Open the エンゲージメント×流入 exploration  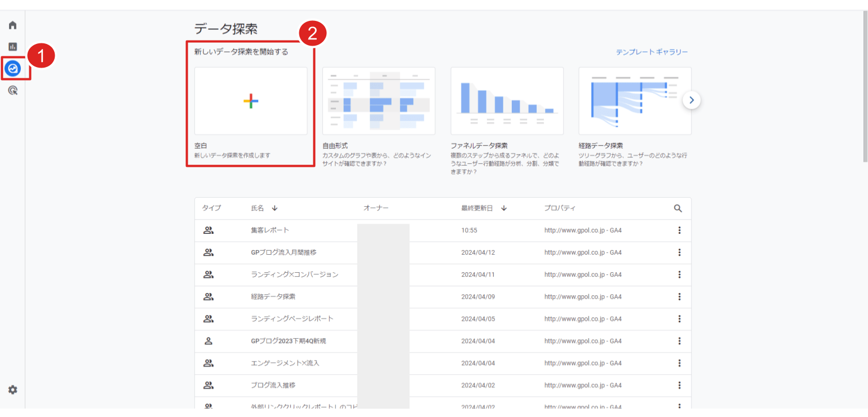tap(285, 363)
